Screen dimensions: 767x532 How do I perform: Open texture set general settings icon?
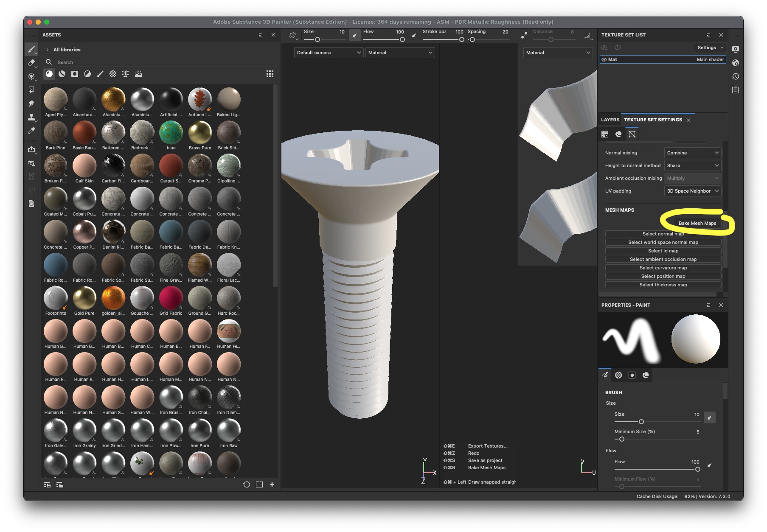pos(605,134)
